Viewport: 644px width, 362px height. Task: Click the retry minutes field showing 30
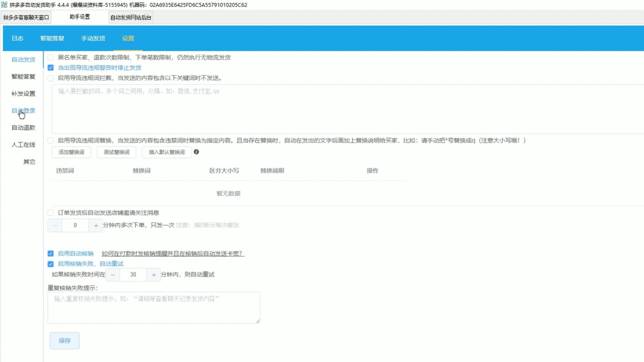(x=133, y=275)
